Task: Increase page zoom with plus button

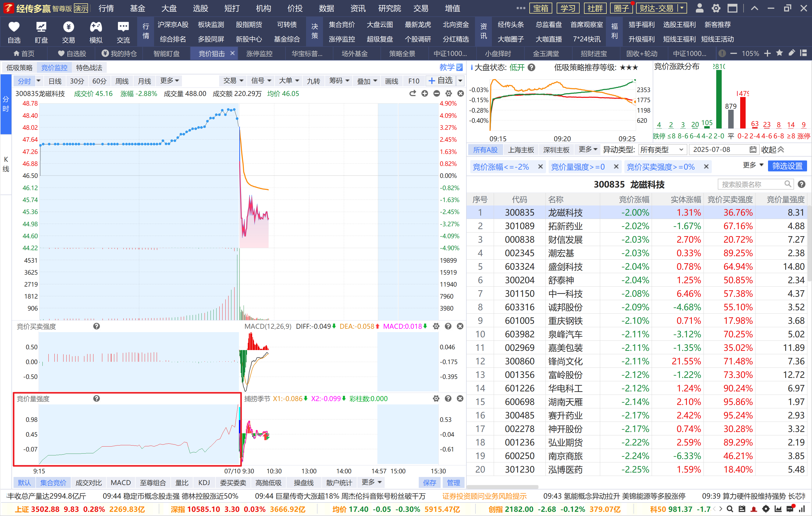Action: (x=767, y=53)
